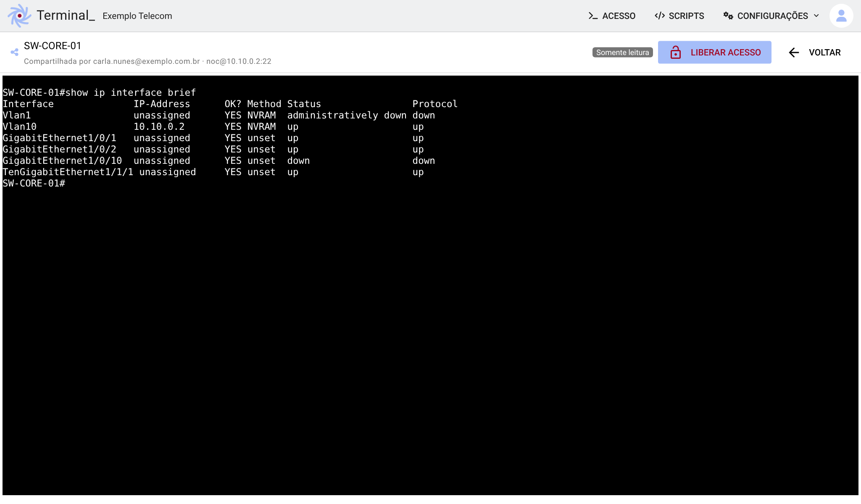The image size is (861, 504).
Task: Click the padlock icon in Liberar Acesso
Action: 676,52
